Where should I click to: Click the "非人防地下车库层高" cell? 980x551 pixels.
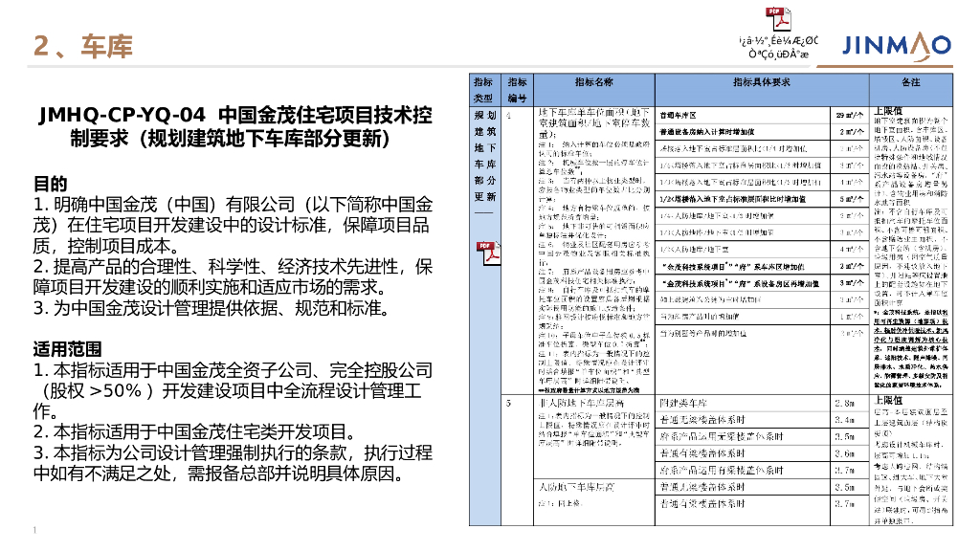(x=593, y=436)
